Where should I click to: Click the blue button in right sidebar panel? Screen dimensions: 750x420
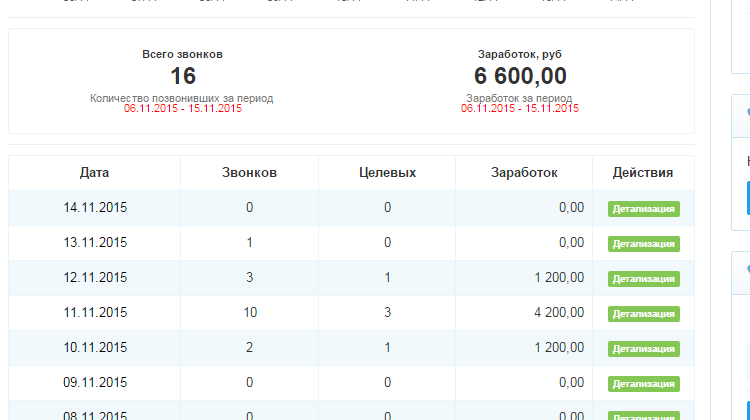coord(747,198)
